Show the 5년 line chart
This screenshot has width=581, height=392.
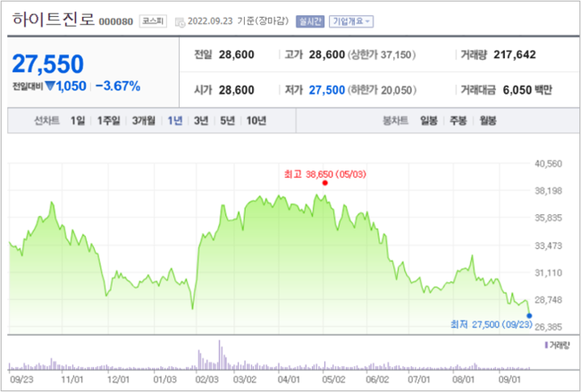(x=226, y=120)
